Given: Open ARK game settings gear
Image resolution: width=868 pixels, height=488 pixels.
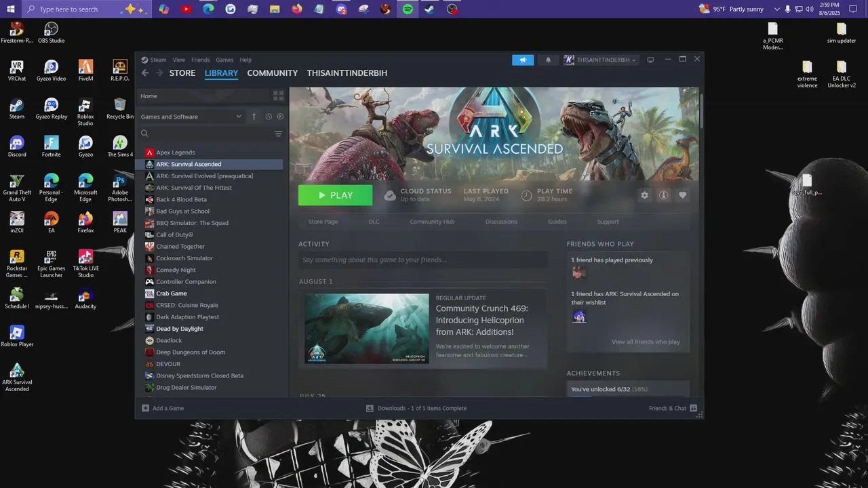Looking at the screenshot, I should 644,195.
